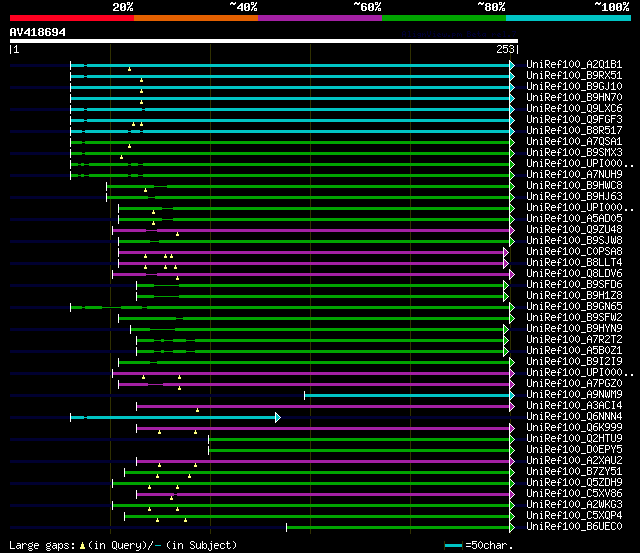Screen dimensions: 640x553
Task: Click the UniRef100_A2WKG3 name
Action: (574, 505)
